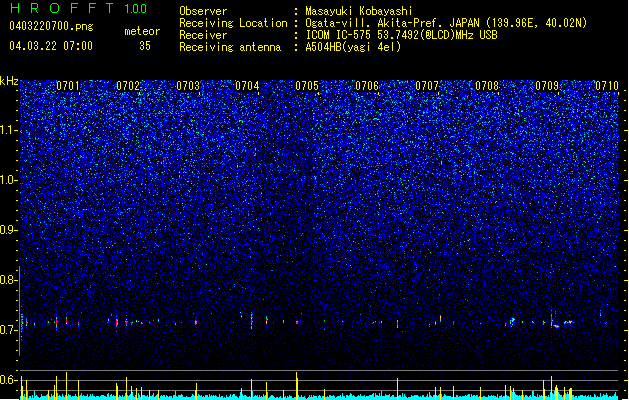
Task: Click the 0702 time marker
Action: pos(128,86)
